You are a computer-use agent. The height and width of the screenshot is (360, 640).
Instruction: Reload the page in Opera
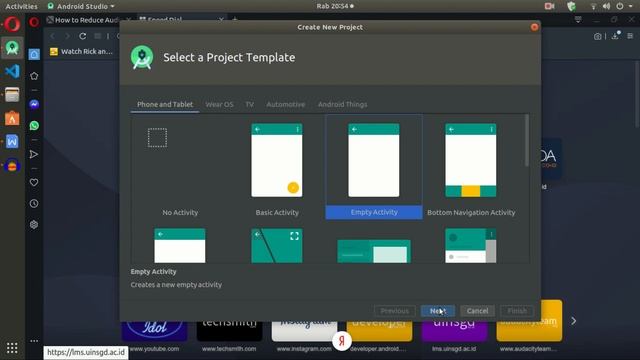pos(82,36)
